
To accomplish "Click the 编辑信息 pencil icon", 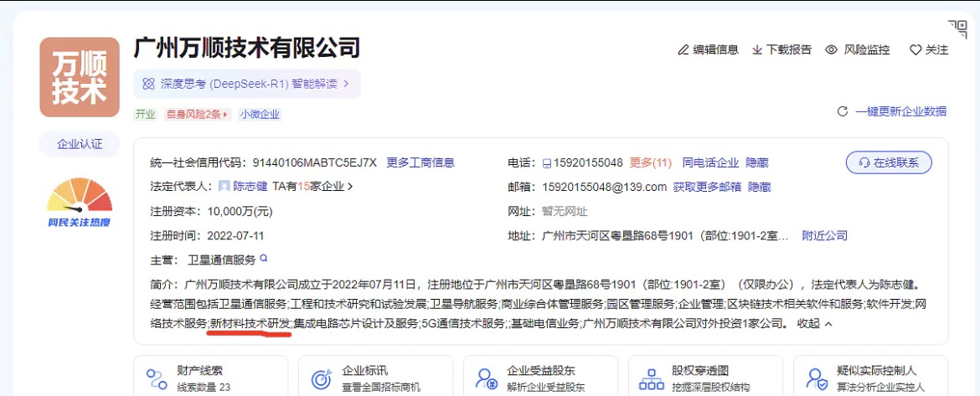I will click(683, 49).
